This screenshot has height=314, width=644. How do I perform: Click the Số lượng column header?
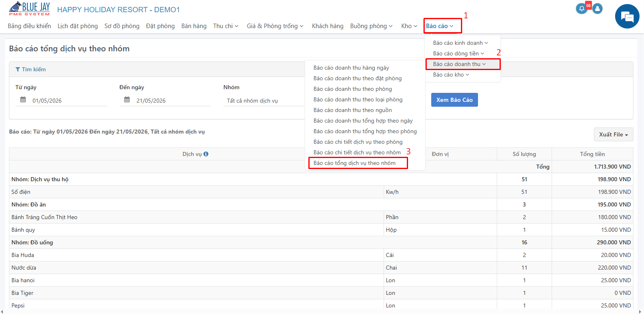[x=524, y=154]
